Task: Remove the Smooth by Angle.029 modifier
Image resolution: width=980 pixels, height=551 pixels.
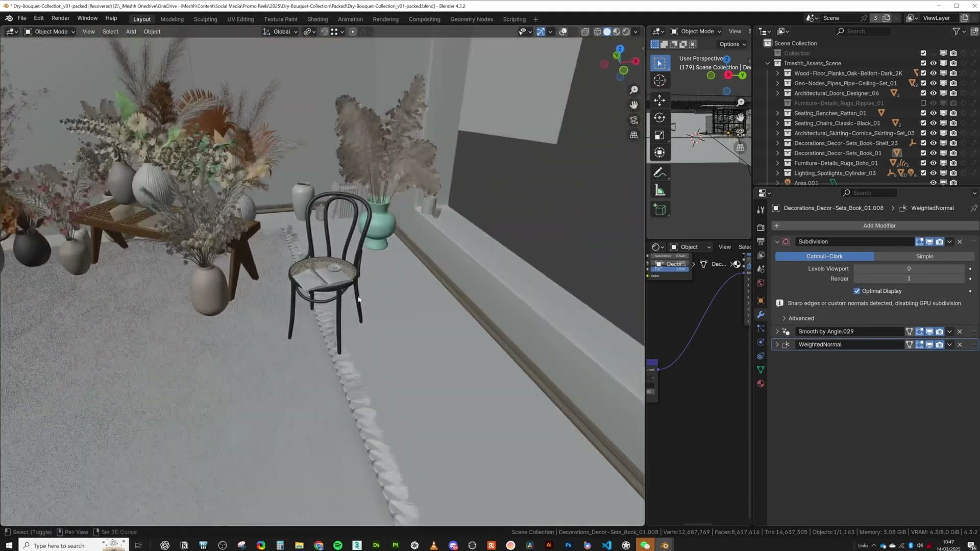Action: pyautogui.click(x=960, y=332)
